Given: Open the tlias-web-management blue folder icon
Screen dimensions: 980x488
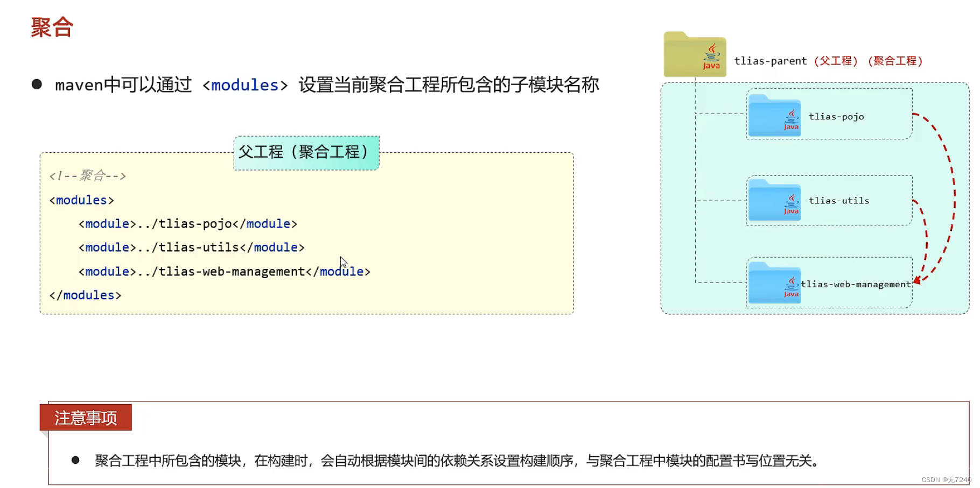Looking at the screenshot, I should (x=774, y=283).
